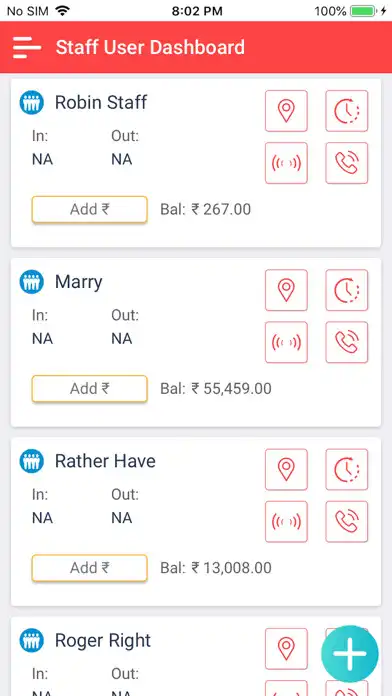Tap Marry's location pin icon
Viewport: 392px width, 696px height.
286,290
